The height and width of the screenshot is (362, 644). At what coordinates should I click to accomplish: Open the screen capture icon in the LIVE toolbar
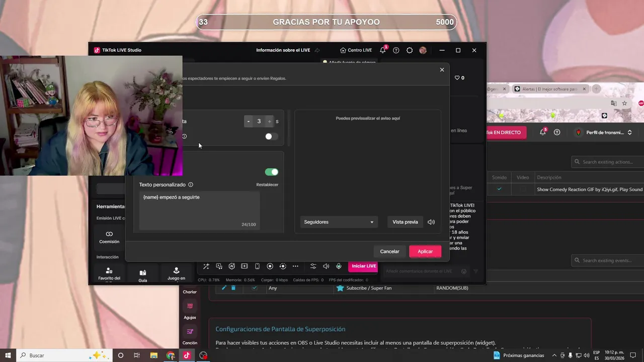(x=244, y=266)
